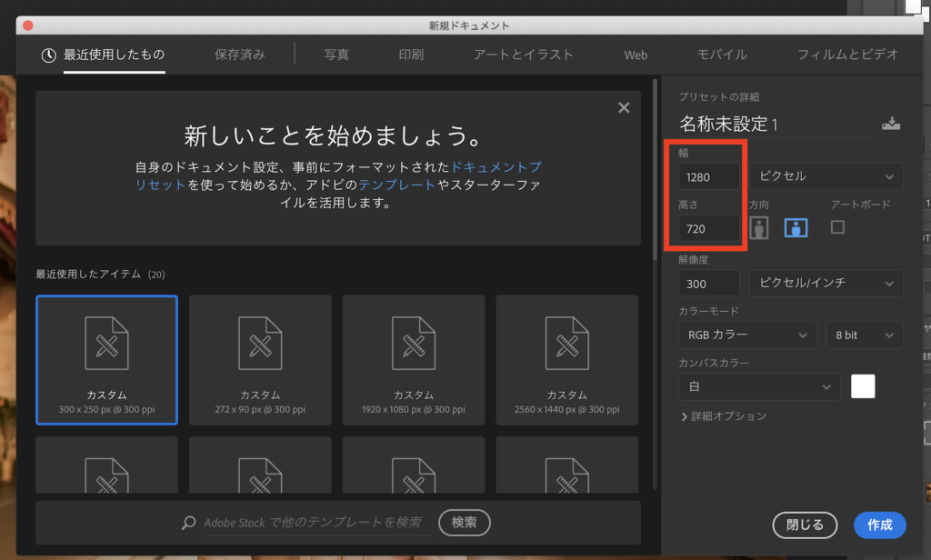The image size is (931, 560).
Task: Click the 高さ input field showing 720
Action: pyautogui.click(x=709, y=228)
